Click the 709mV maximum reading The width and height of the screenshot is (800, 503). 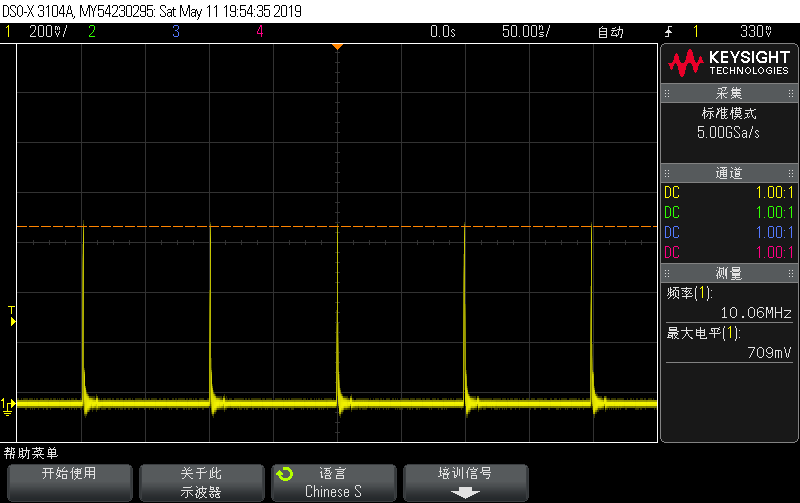pyautogui.click(x=769, y=353)
